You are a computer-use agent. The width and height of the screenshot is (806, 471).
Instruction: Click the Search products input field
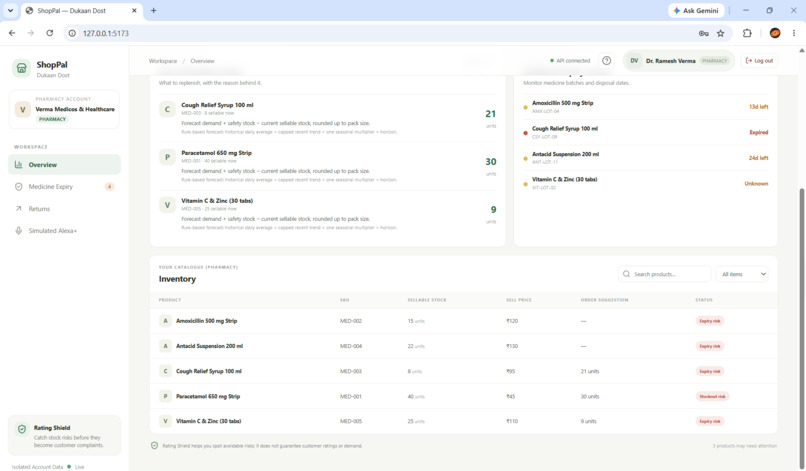pyautogui.click(x=665, y=274)
